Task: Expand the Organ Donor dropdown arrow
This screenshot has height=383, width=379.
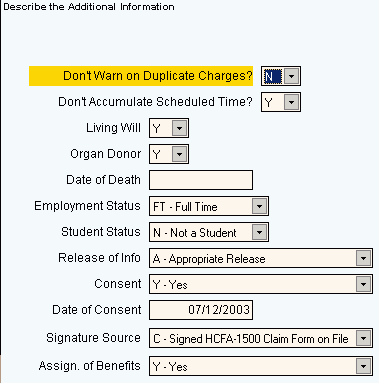Action: tap(179, 154)
